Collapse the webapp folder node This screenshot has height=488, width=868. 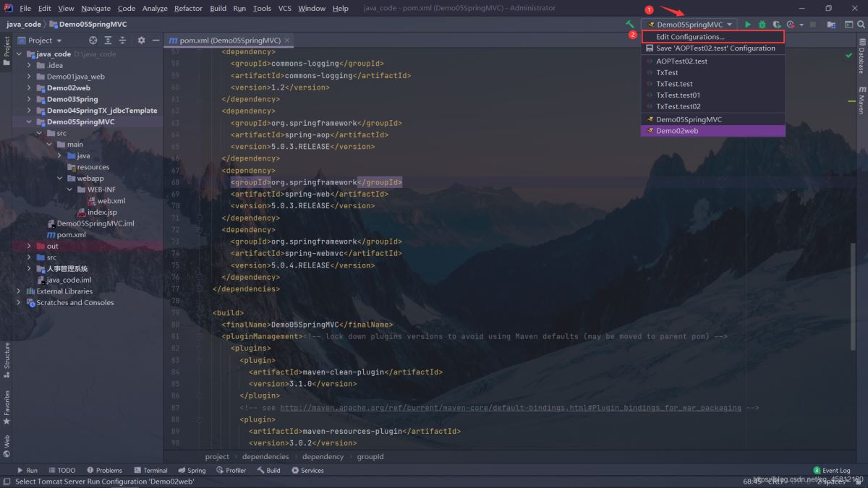(60, 179)
